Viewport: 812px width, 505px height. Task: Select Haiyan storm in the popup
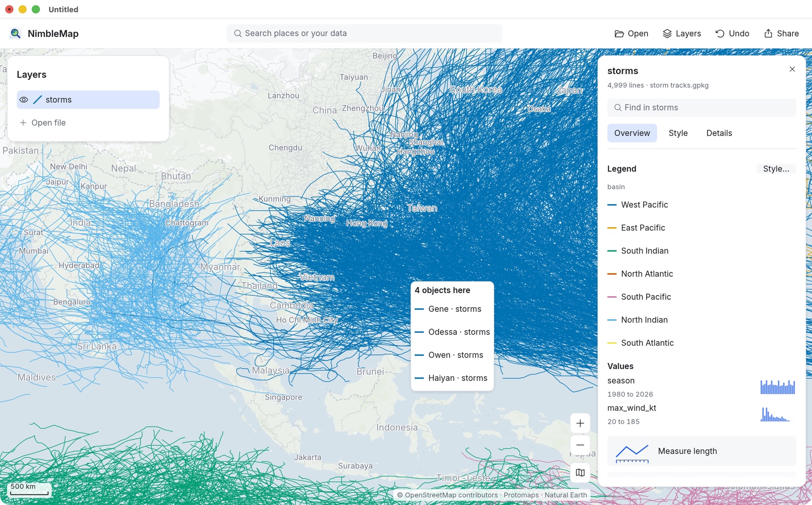pos(452,378)
